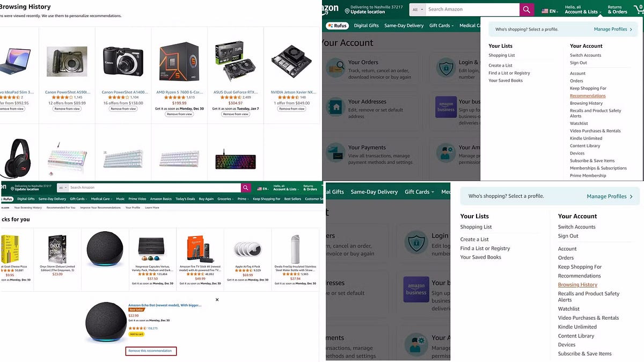
Task: Click star rating under Canon PowerShot A1400
Action: tap(118, 98)
